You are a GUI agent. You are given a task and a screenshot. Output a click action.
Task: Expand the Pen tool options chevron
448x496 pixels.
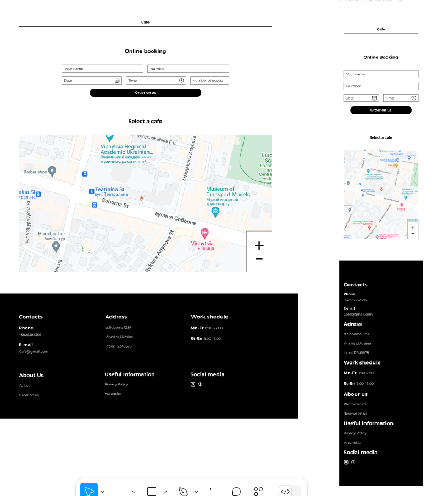point(197,492)
